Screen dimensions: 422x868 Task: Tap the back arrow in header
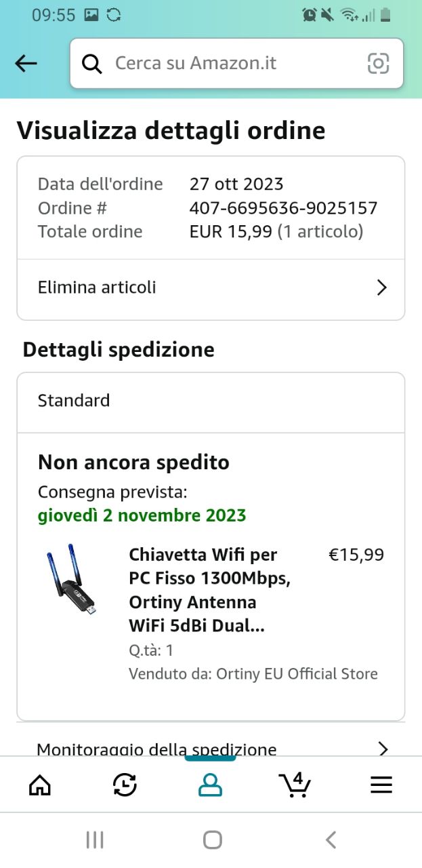coord(26,64)
